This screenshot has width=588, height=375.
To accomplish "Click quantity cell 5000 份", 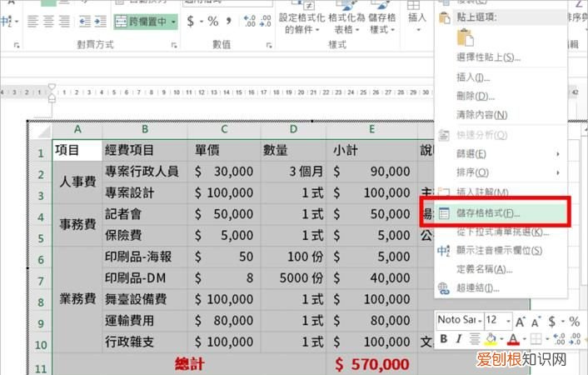I will pyautogui.click(x=293, y=278).
